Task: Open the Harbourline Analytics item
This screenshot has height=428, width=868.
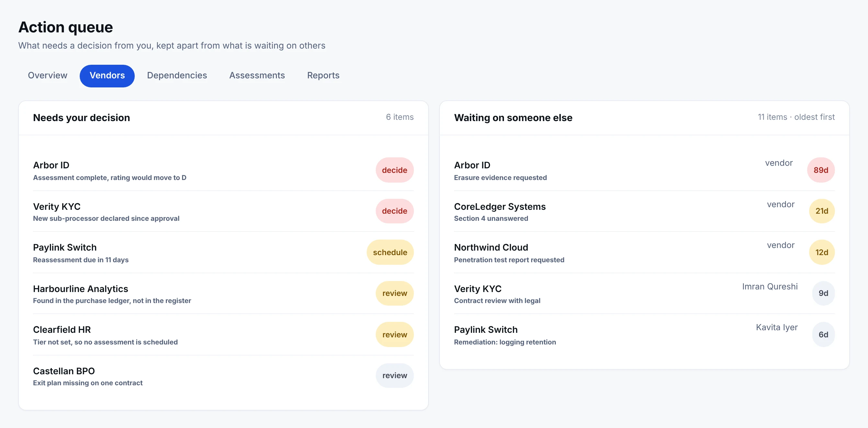Action: (223, 294)
